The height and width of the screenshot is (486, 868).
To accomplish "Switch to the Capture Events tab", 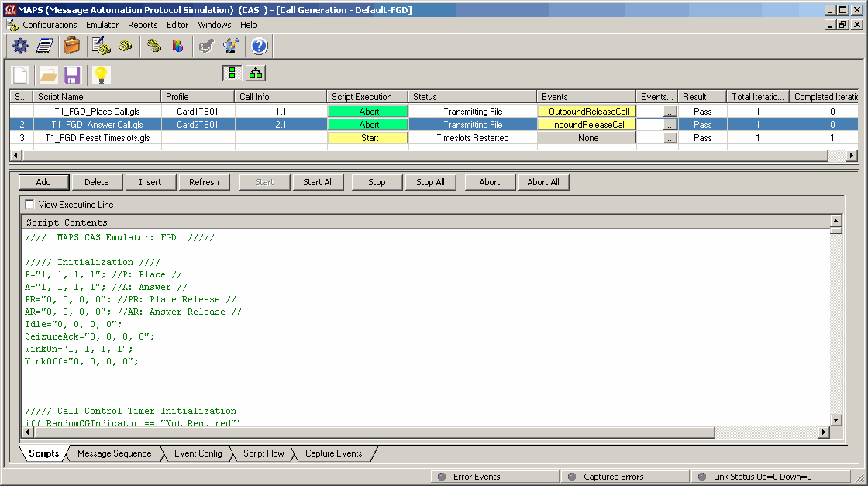I will [x=334, y=453].
